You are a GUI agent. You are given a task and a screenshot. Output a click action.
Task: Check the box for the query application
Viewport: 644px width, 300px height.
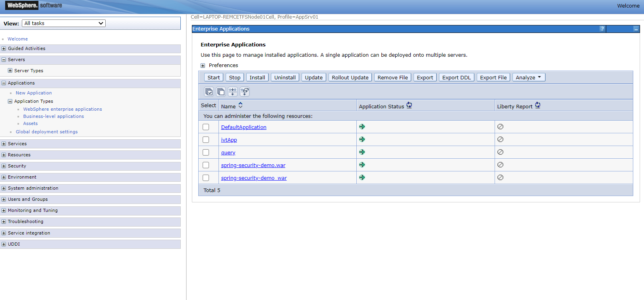[x=206, y=152]
